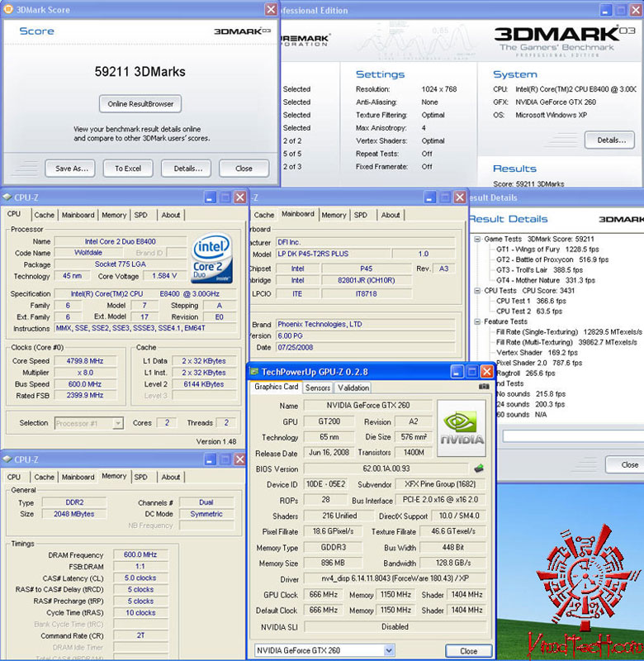Click the DRAM Frequency 600.0 MHz field
This screenshot has width=644, height=661.
pos(140,554)
